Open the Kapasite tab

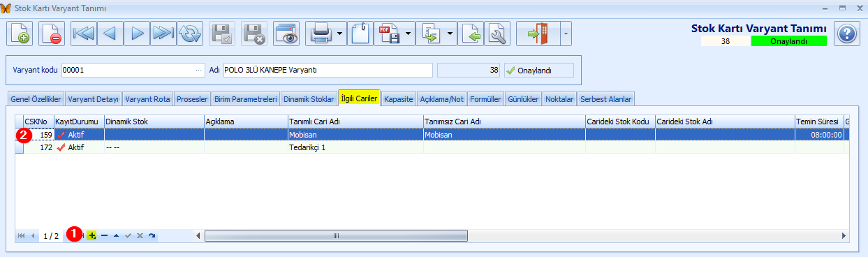click(x=399, y=99)
